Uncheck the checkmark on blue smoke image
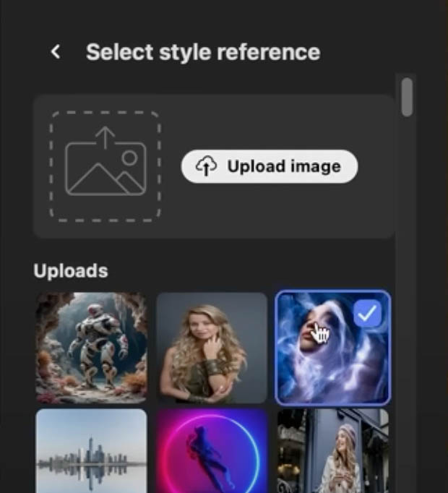The height and width of the screenshot is (493, 448). tap(369, 314)
